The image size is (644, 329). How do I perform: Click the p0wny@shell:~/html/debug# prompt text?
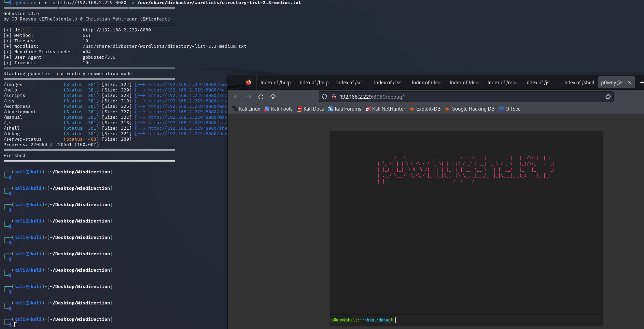pyautogui.click(x=362, y=320)
